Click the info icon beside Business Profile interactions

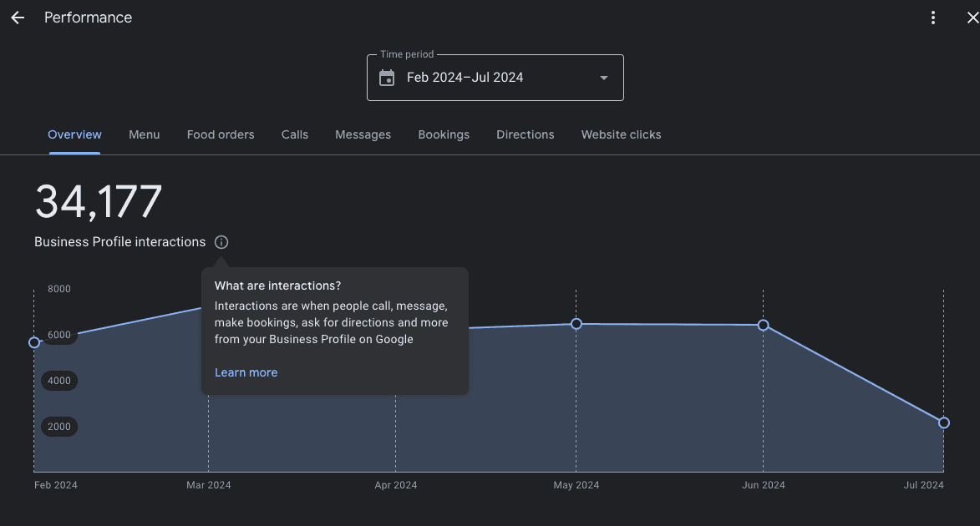221,242
